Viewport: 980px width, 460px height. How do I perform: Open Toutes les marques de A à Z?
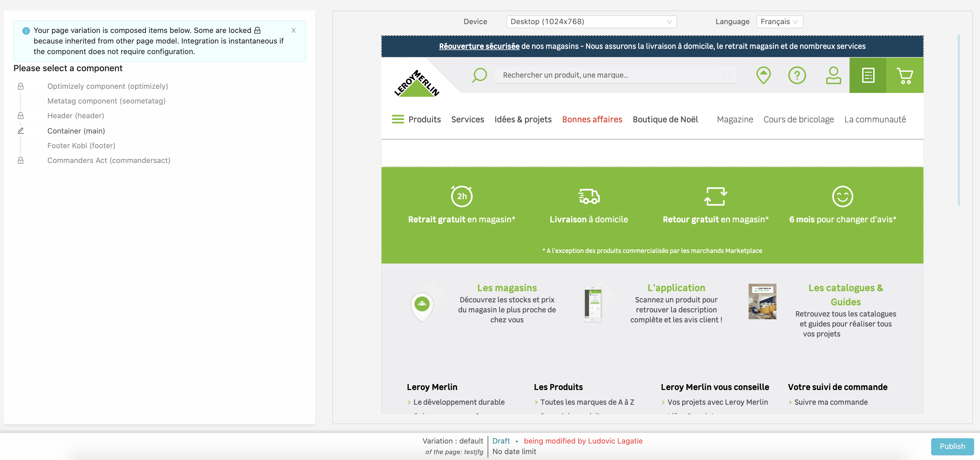(x=587, y=402)
